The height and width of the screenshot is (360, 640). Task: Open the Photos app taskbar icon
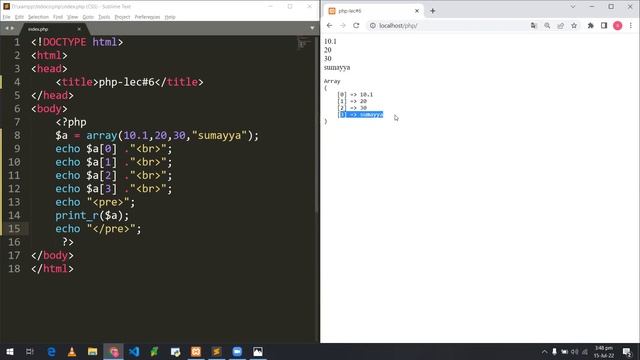(258, 351)
